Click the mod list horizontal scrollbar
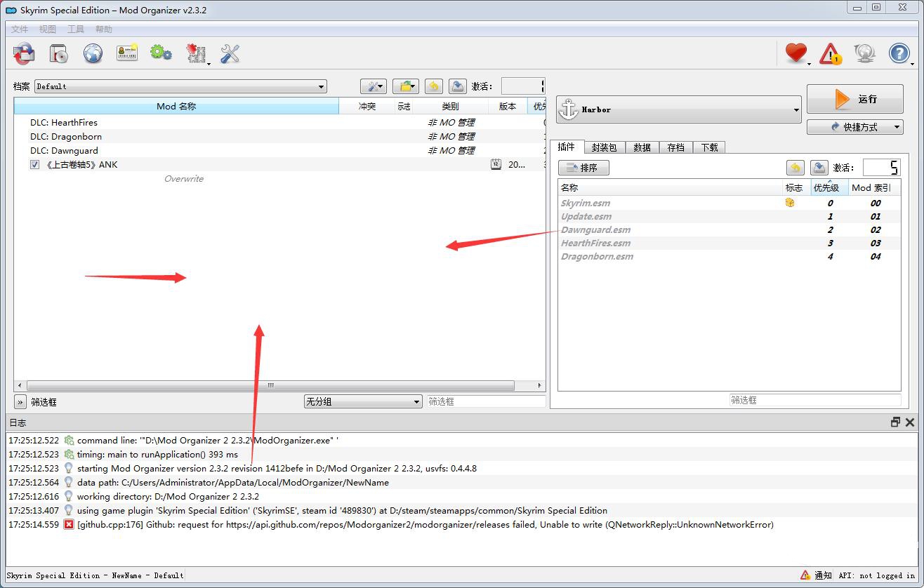This screenshot has height=588, width=924. point(270,385)
